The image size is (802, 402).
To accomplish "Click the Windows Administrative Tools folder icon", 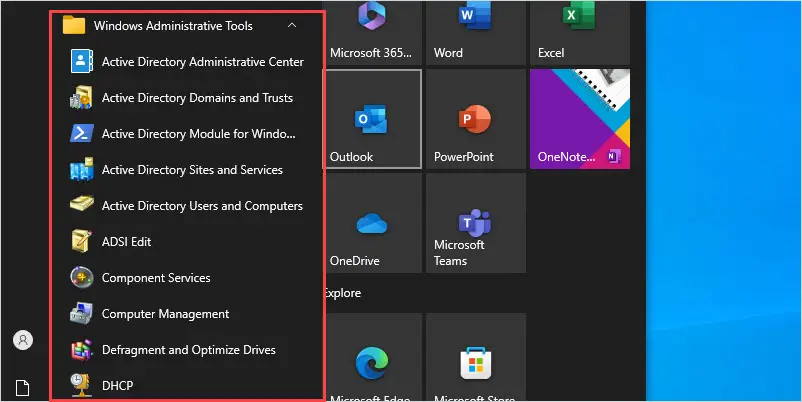I will tap(74, 25).
